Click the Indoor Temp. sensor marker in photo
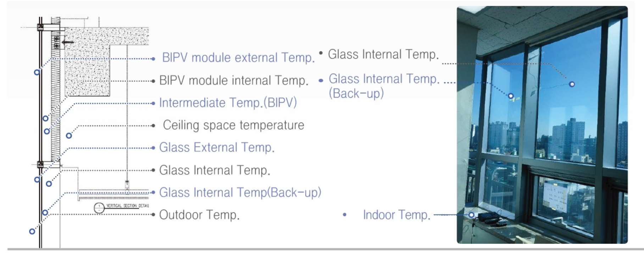The height and width of the screenshot is (254, 644). coord(471,215)
